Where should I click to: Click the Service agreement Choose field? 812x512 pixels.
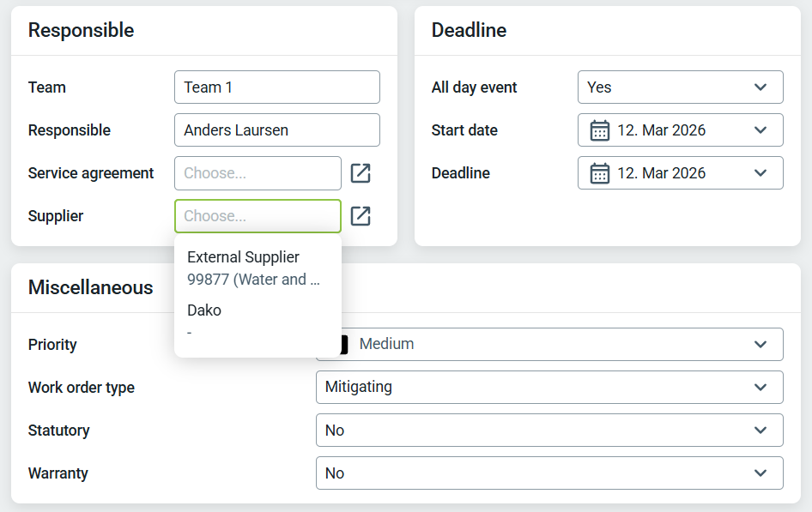pos(258,173)
